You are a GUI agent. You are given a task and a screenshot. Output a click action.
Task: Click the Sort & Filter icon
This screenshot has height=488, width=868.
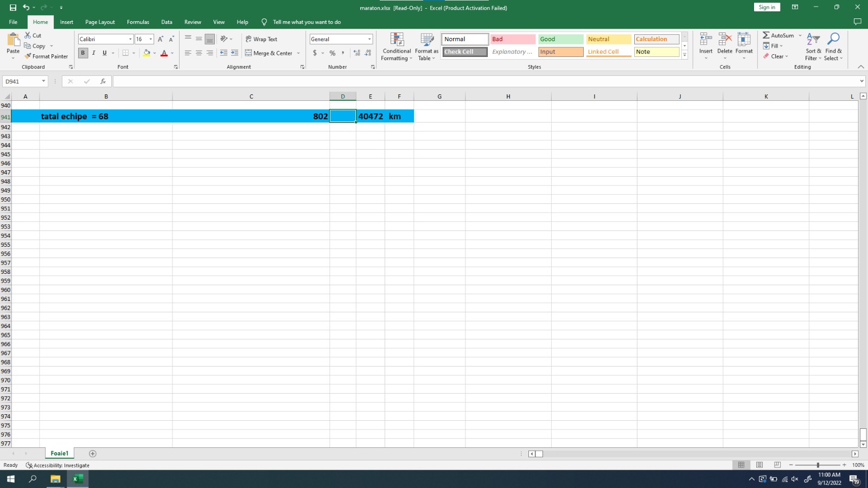[x=813, y=40]
